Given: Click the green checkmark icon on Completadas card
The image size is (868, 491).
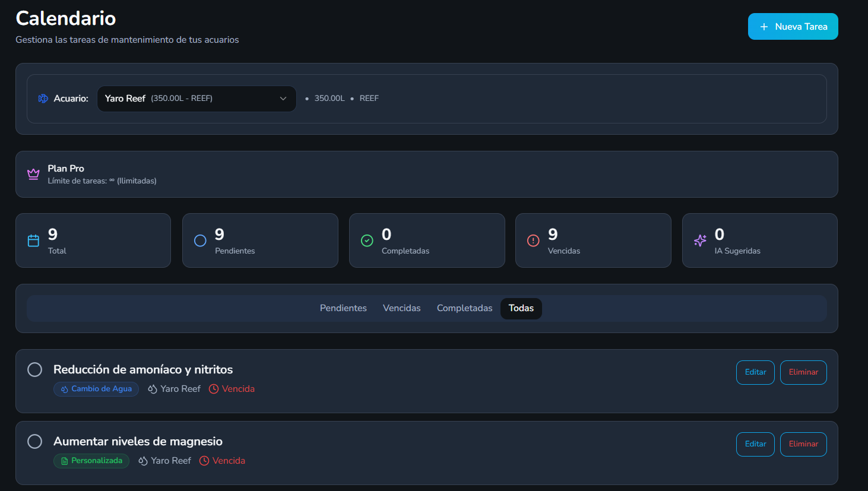Looking at the screenshot, I should pyautogui.click(x=367, y=240).
